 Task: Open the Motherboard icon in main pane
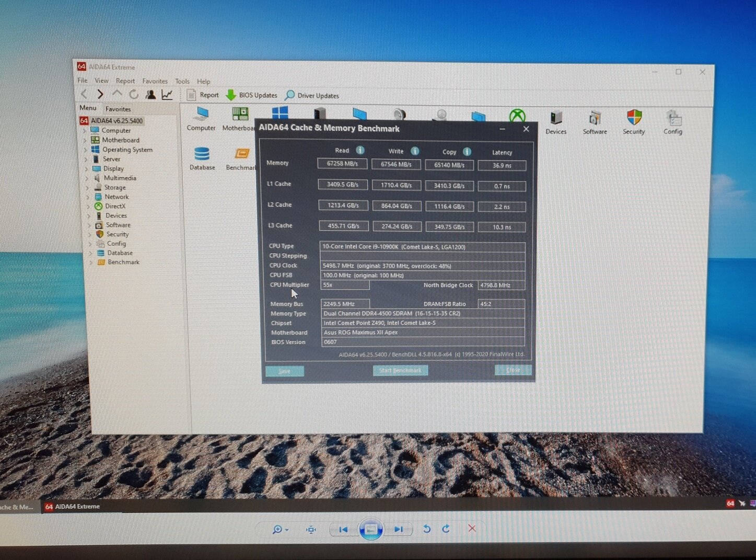tap(238, 119)
